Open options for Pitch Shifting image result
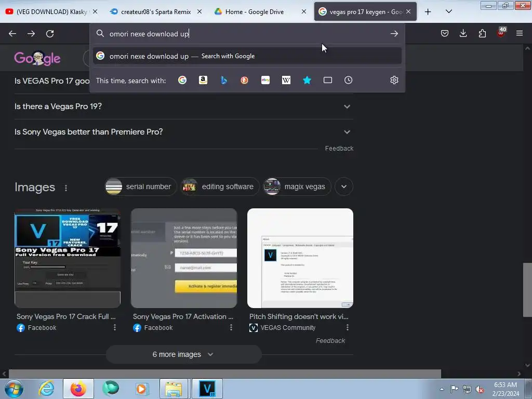The width and height of the screenshot is (532, 399). [348, 327]
